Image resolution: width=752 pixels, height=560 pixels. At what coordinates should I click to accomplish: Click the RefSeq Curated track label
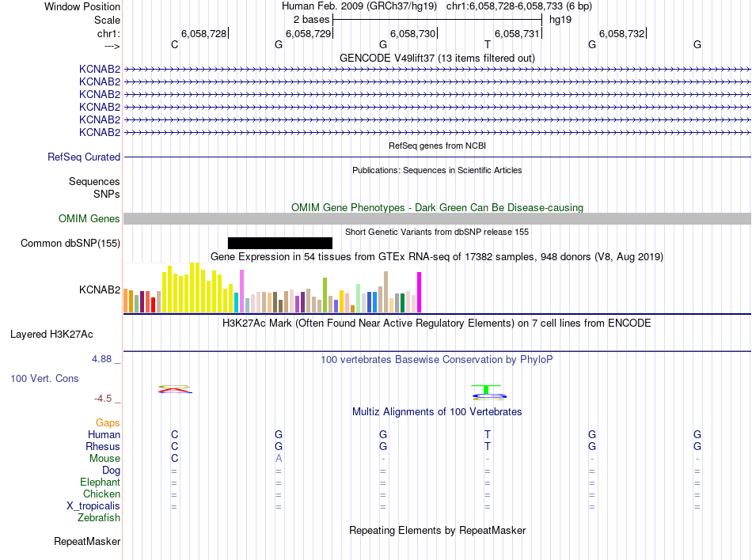tap(84, 157)
